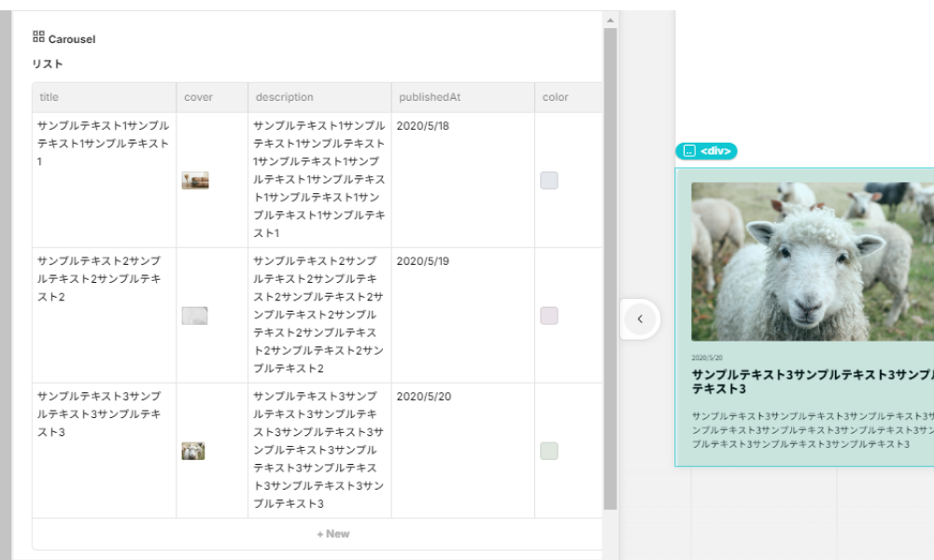
Task: Click the large sheep image in preview
Action: (x=811, y=260)
